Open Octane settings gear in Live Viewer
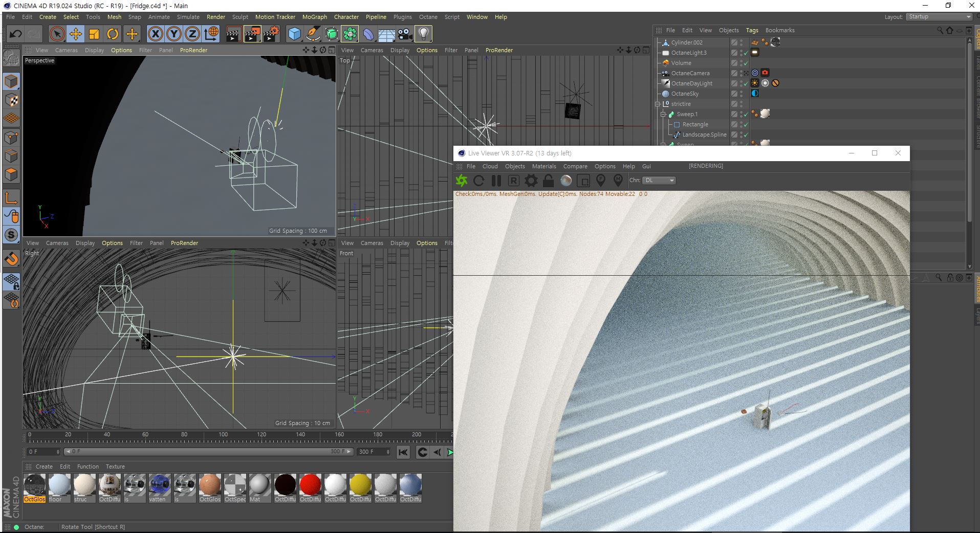This screenshot has width=980, height=533. click(x=531, y=181)
